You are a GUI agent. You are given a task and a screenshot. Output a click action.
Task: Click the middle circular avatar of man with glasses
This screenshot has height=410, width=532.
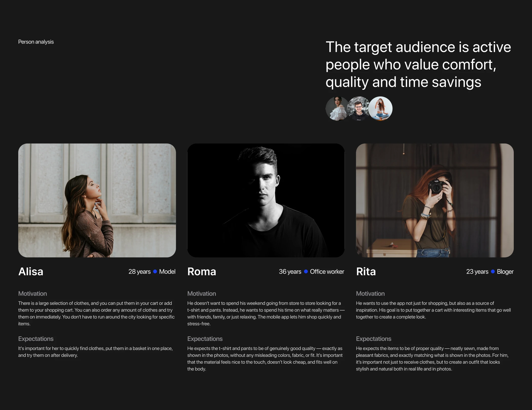tap(358, 109)
